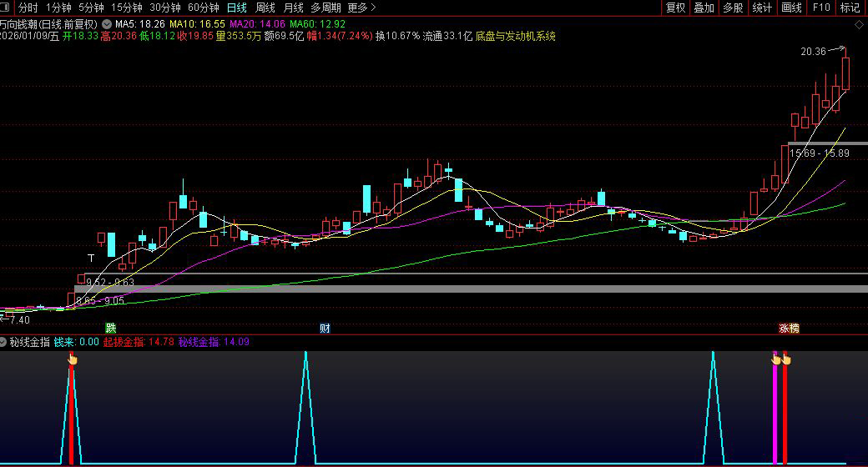
Task: Click the 幅1.34(7.24%) amplitude value
Action: (x=340, y=37)
